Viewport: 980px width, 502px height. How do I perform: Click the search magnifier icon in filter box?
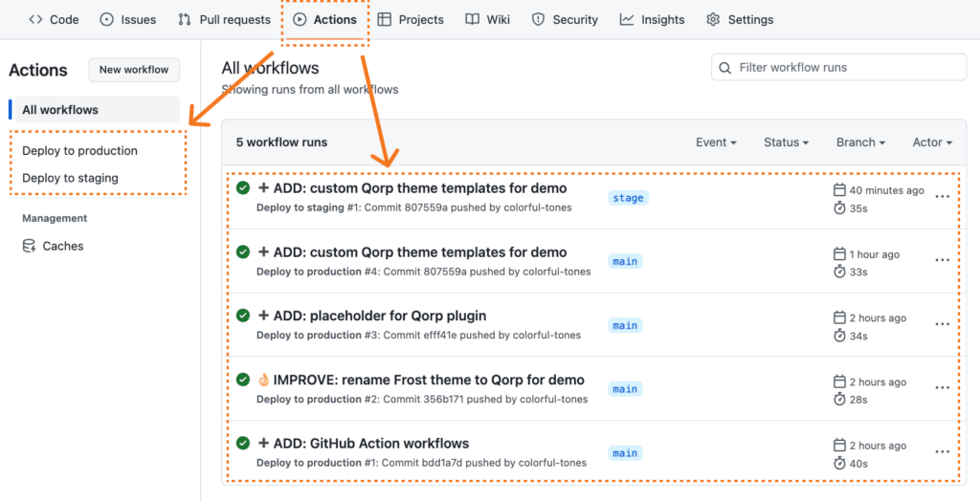pyautogui.click(x=726, y=68)
